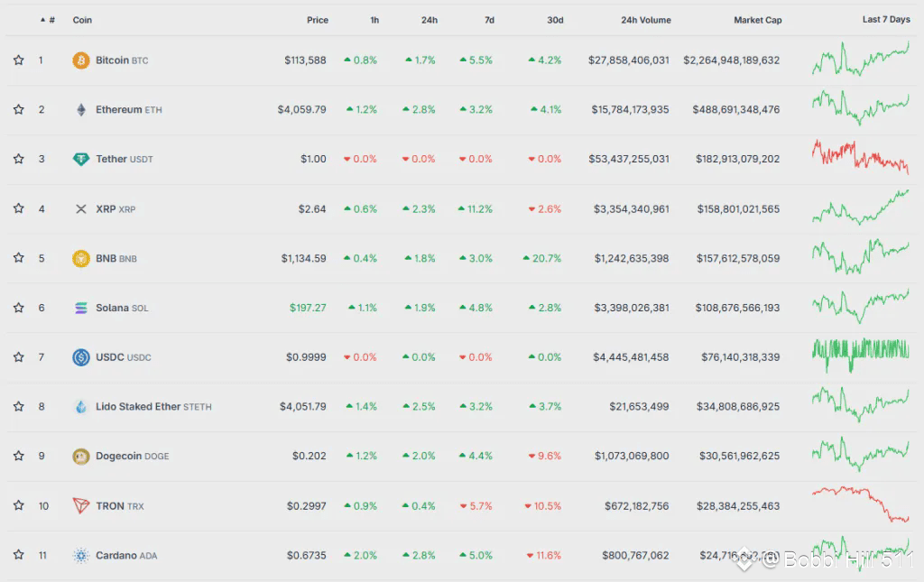Sort table by 24h Volume header
The height and width of the screenshot is (582, 924).
(645, 20)
